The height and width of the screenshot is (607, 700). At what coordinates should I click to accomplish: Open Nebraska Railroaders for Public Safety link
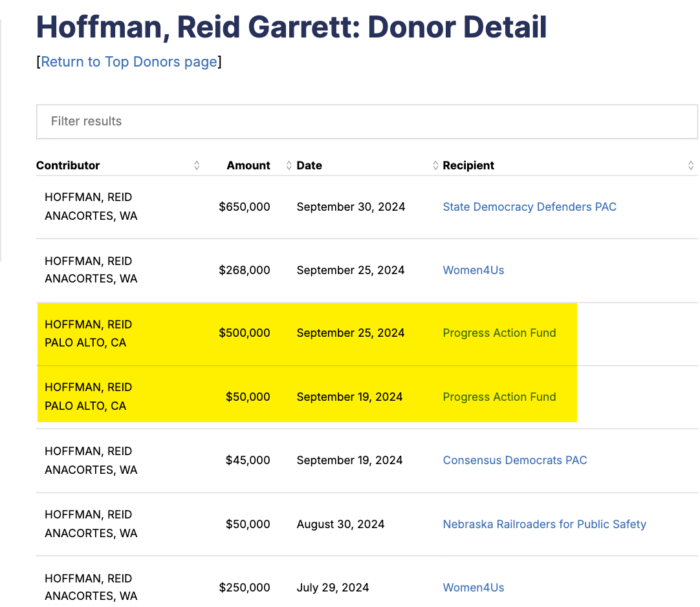544,524
